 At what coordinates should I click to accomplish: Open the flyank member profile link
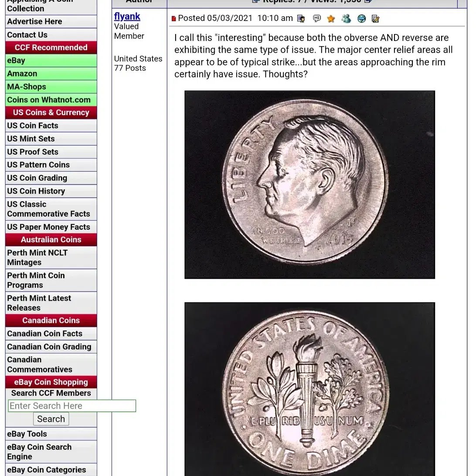(127, 16)
